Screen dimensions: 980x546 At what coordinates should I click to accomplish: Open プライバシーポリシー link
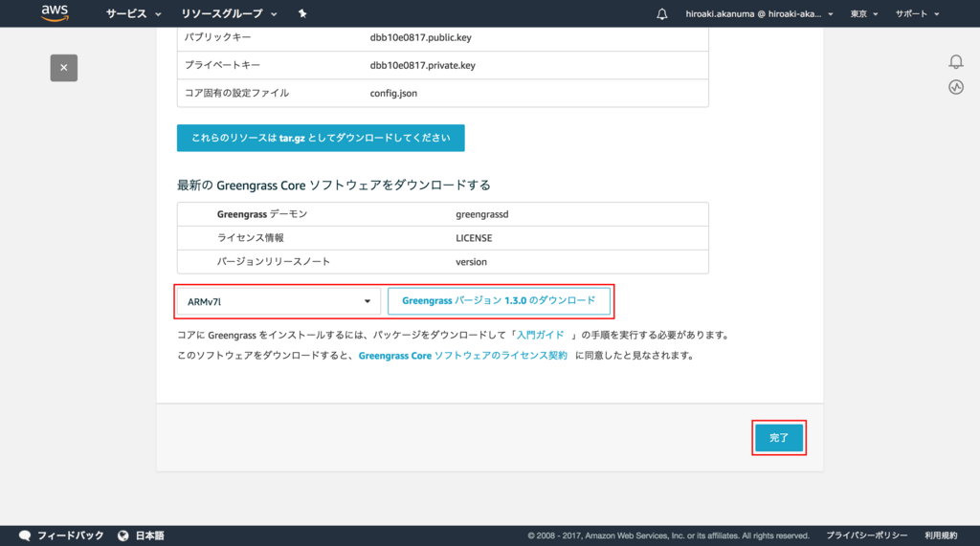[x=867, y=535]
